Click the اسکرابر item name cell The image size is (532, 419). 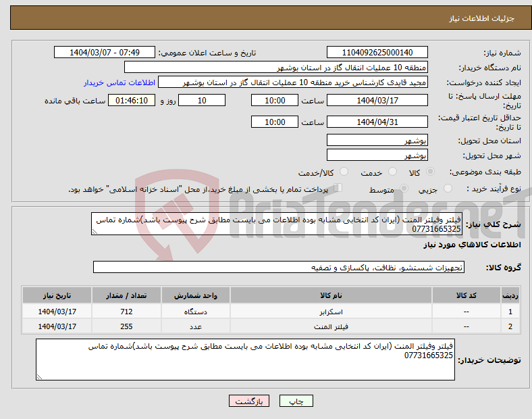331,312
